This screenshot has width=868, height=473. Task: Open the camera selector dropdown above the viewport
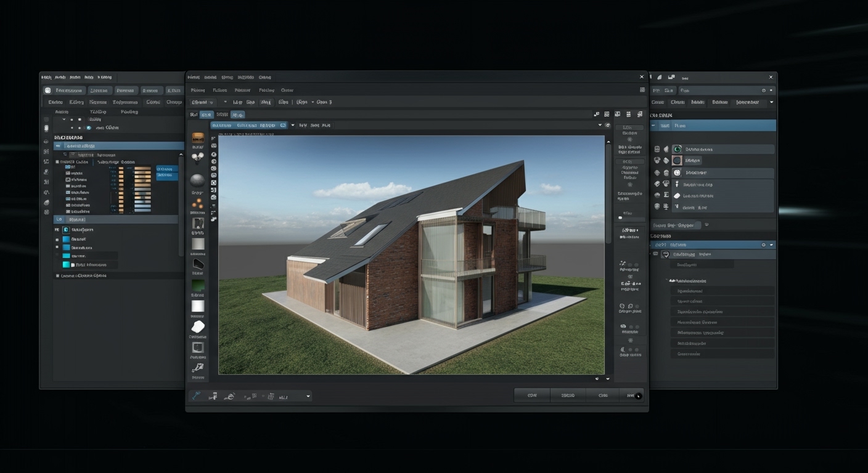click(x=292, y=124)
